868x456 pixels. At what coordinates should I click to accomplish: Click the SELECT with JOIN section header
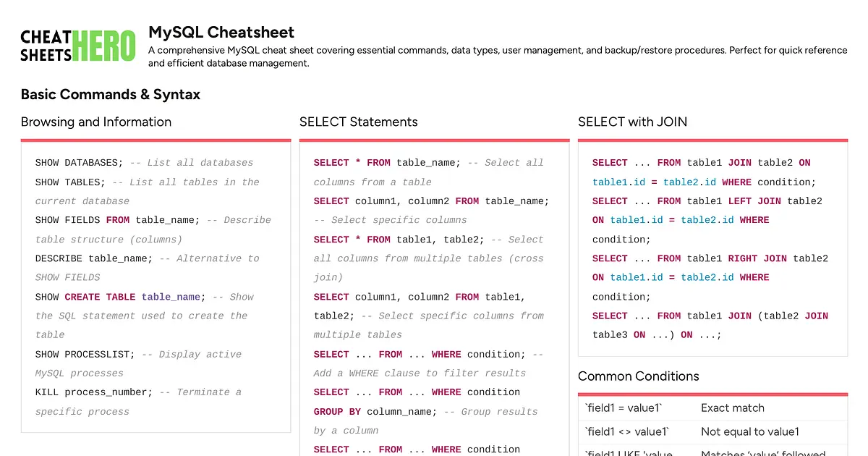click(632, 122)
